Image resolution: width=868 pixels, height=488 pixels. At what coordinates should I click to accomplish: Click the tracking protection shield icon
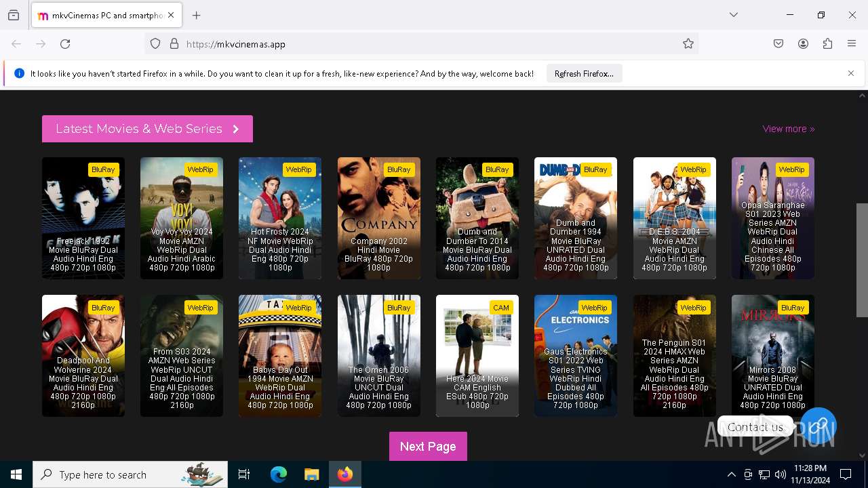tap(155, 44)
